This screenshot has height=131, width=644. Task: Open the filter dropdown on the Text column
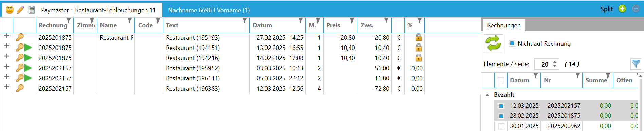[x=245, y=21]
